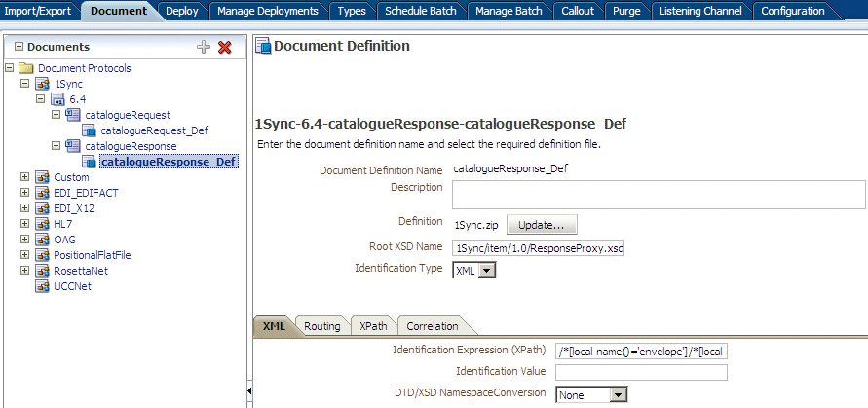Image resolution: width=868 pixels, height=408 pixels.
Task: Select catalogueRequest_Def in the tree
Action: coord(155,130)
